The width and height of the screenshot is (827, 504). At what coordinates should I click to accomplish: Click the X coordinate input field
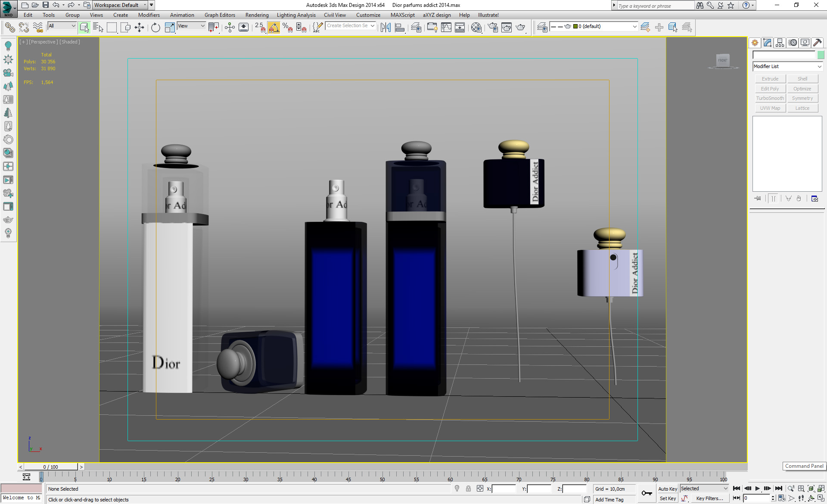(x=504, y=489)
